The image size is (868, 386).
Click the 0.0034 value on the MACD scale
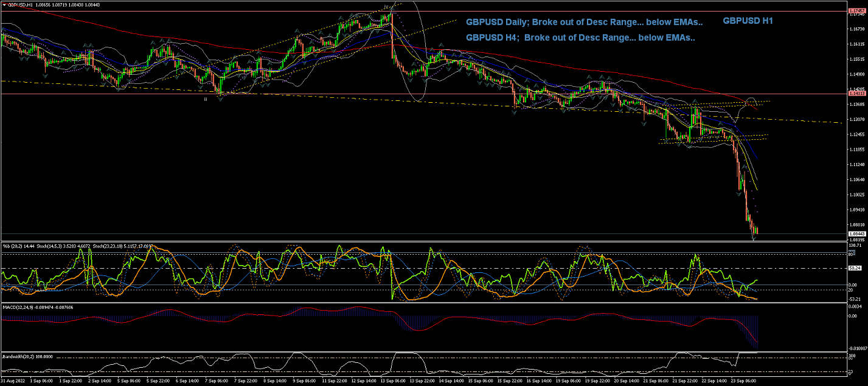856,305
